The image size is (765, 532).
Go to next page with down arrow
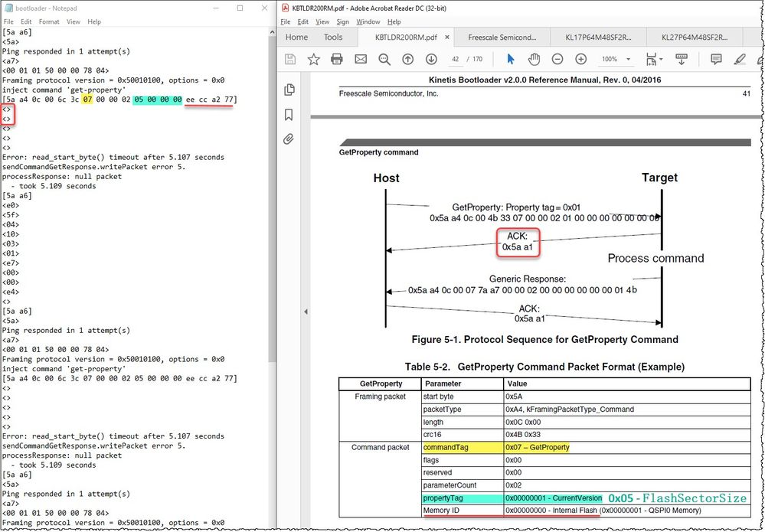(431, 59)
